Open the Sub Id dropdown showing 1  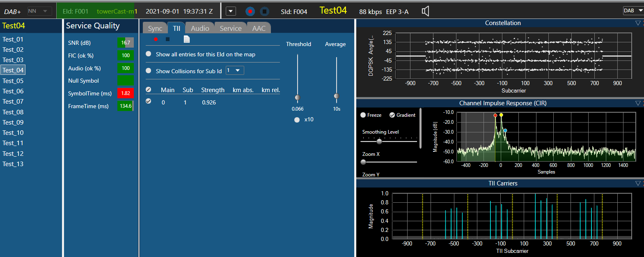(235, 70)
